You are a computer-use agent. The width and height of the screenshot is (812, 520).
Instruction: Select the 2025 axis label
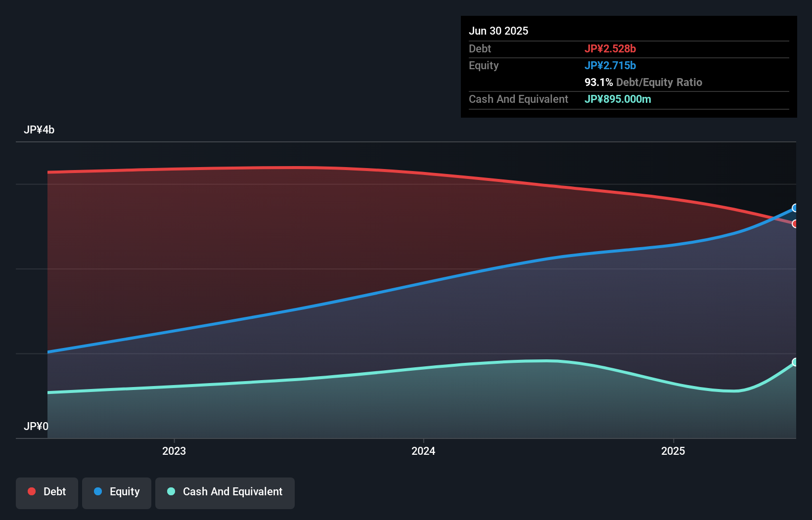tap(673, 451)
